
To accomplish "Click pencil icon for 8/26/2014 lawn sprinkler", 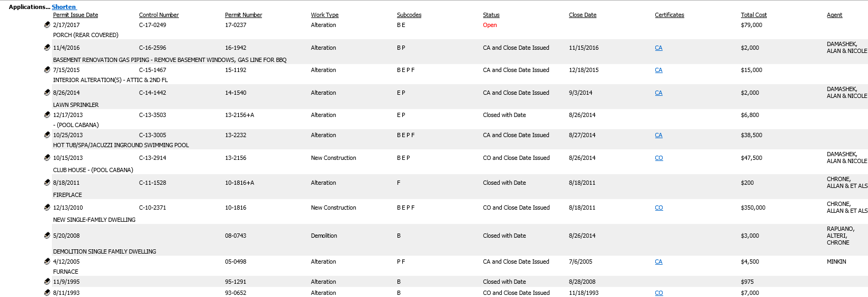I will pos(47,92).
